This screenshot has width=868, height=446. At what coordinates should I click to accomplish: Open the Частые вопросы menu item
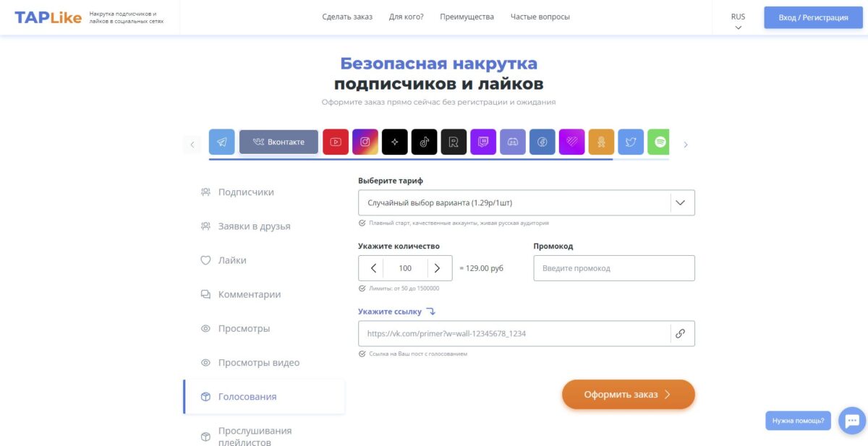pos(540,17)
